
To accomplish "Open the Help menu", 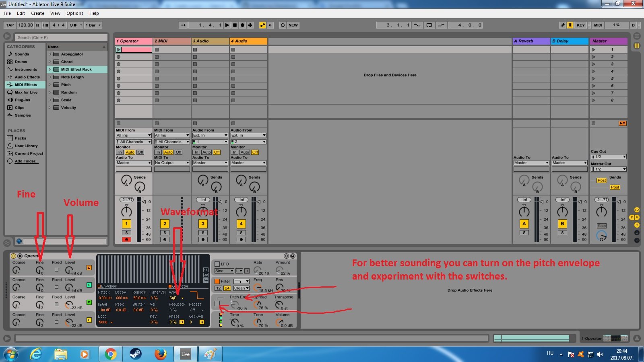I will [94, 13].
